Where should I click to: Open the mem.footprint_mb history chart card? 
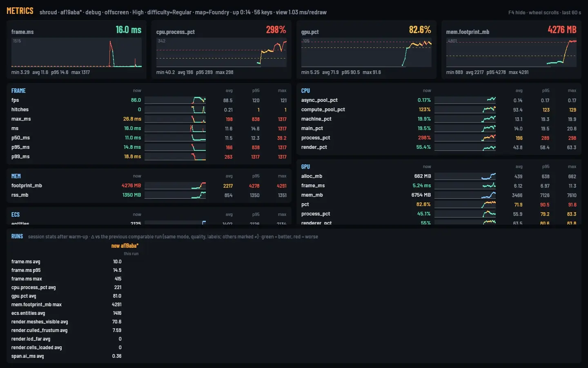pyautogui.click(x=511, y=49)
